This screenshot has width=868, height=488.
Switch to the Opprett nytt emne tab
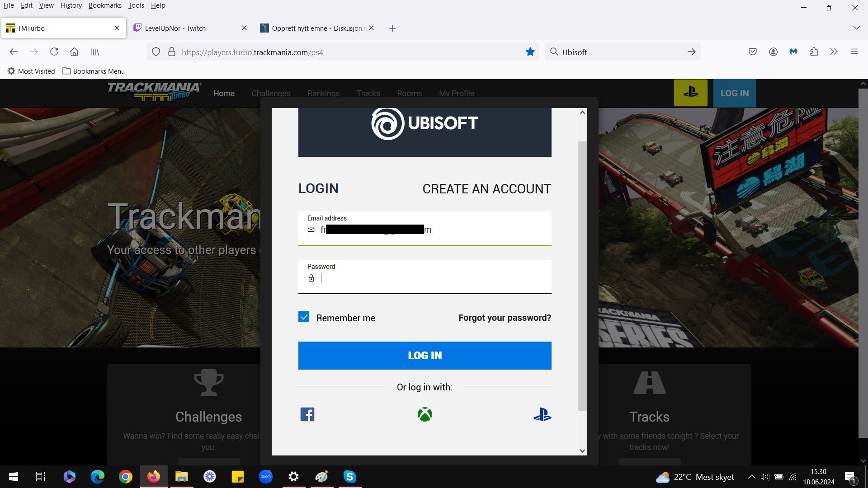(316, 28)
